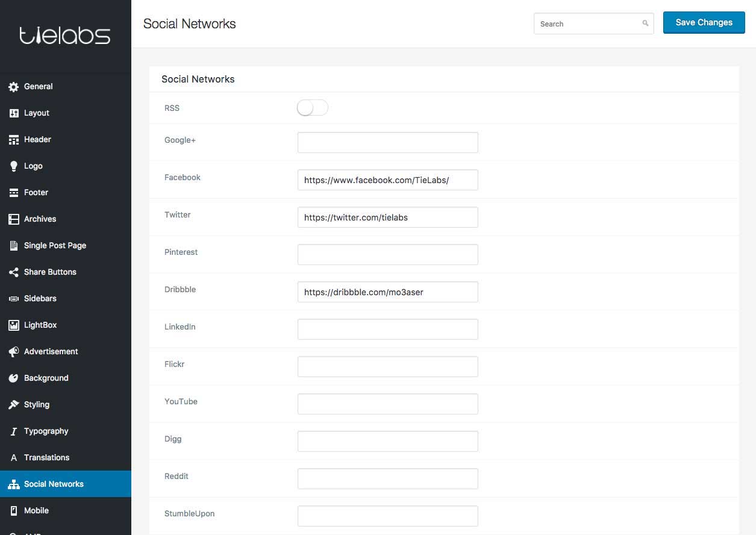Open Advertisement settings
This screenshot has height=535, width=756.
pos(65,352)
